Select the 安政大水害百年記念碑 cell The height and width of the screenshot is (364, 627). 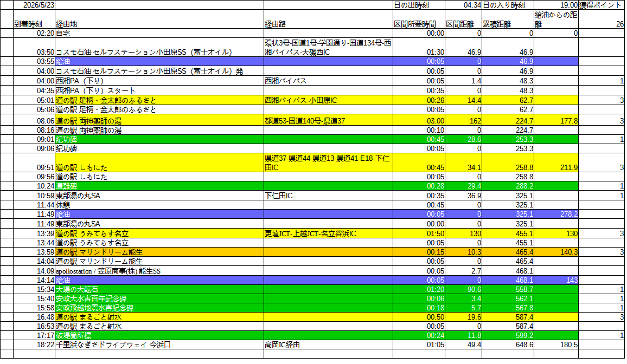[x=159, y=298]
